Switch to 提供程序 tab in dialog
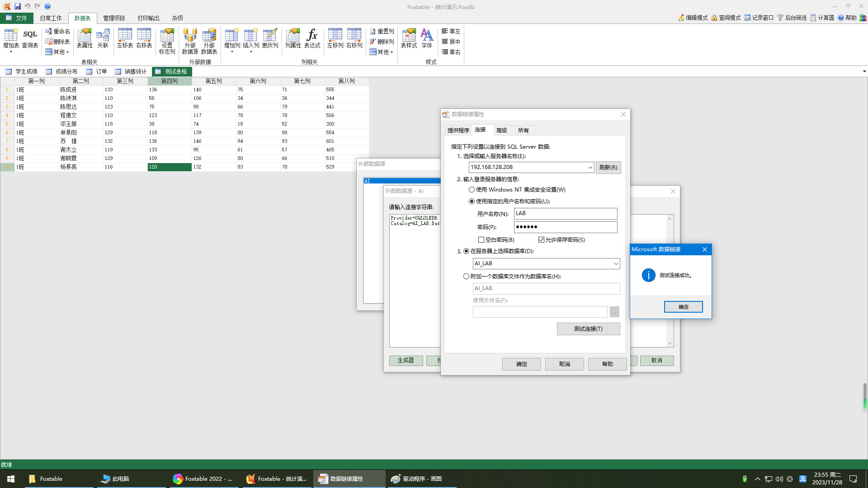Image resolution: width=868 pixels, height=488 pixels. coord(458,130)
